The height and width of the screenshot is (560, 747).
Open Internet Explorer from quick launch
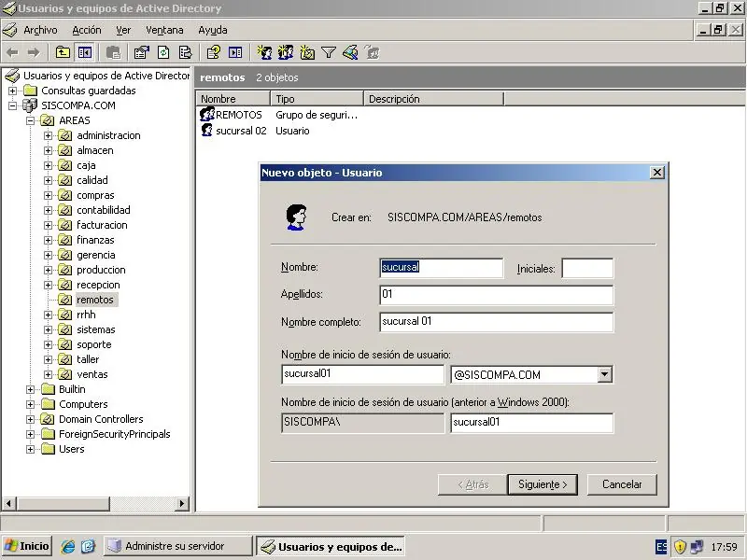(x=67, y=546)
